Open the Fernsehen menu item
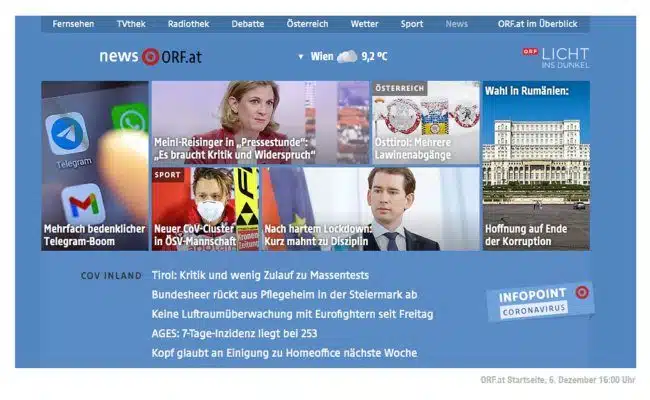Screen dimensions: 650x400 (x=73, y=24)
